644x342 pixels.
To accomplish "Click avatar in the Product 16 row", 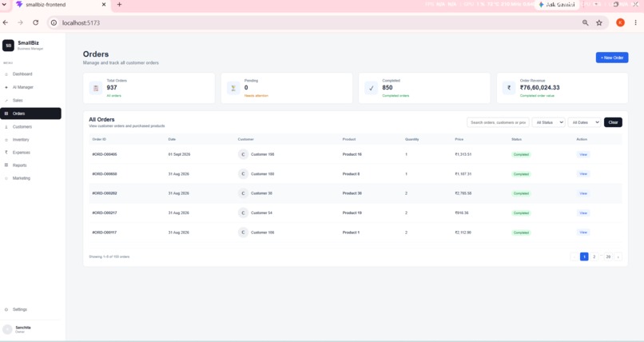I will pyautogui.click(x=243, y=154).
